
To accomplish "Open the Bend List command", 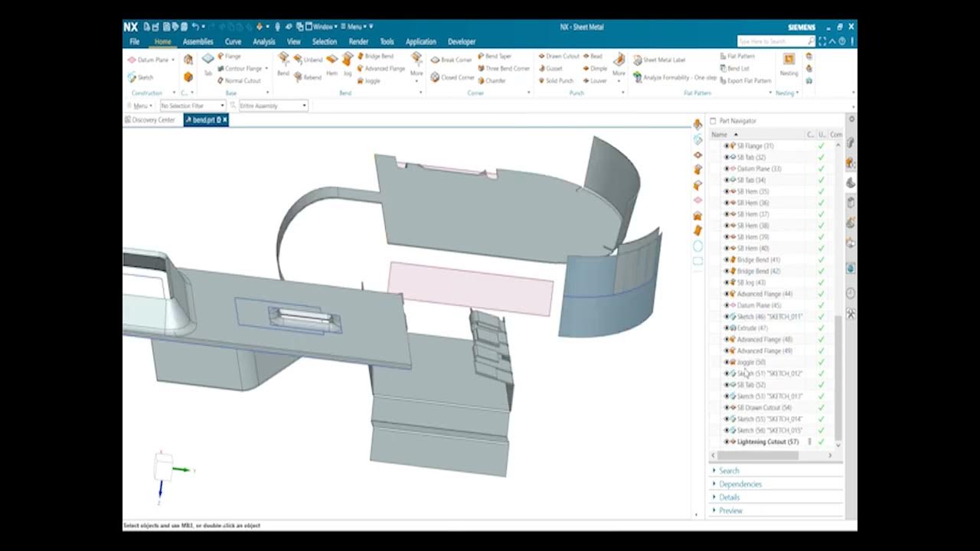I will [x=735, y=68].
